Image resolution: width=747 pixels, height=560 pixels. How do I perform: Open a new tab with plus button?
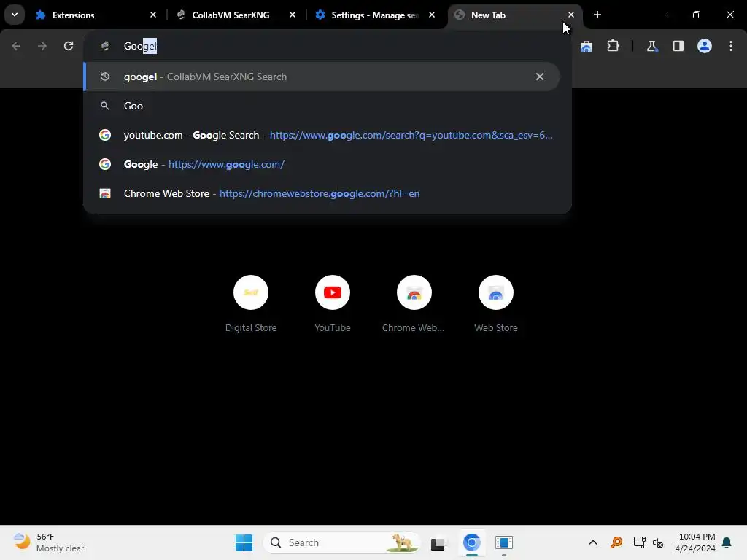coord(597,15)
